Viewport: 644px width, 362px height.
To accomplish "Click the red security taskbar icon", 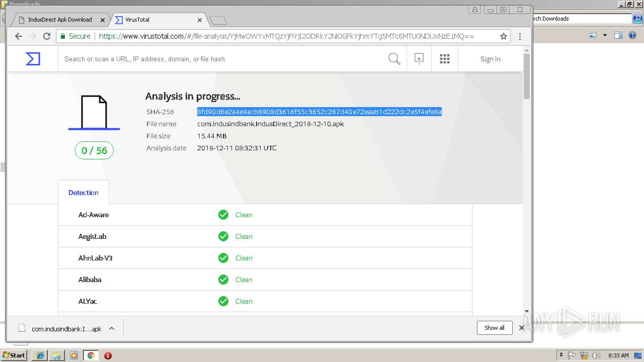I will pos(108,355).
